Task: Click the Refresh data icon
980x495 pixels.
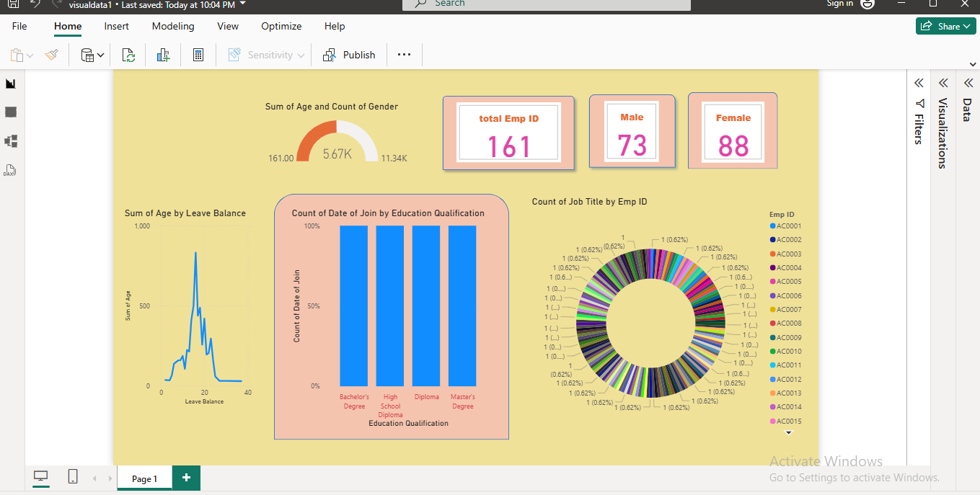Action: tap(128, 55)
